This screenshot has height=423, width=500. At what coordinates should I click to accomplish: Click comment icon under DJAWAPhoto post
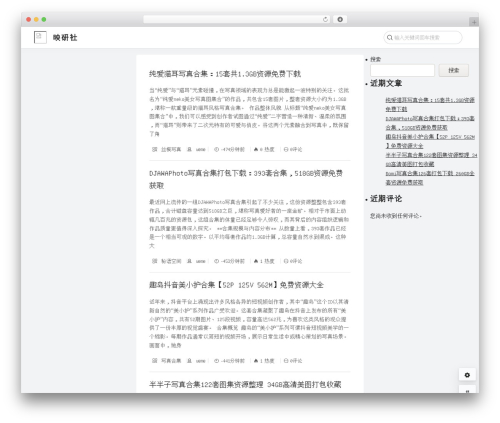286,261
